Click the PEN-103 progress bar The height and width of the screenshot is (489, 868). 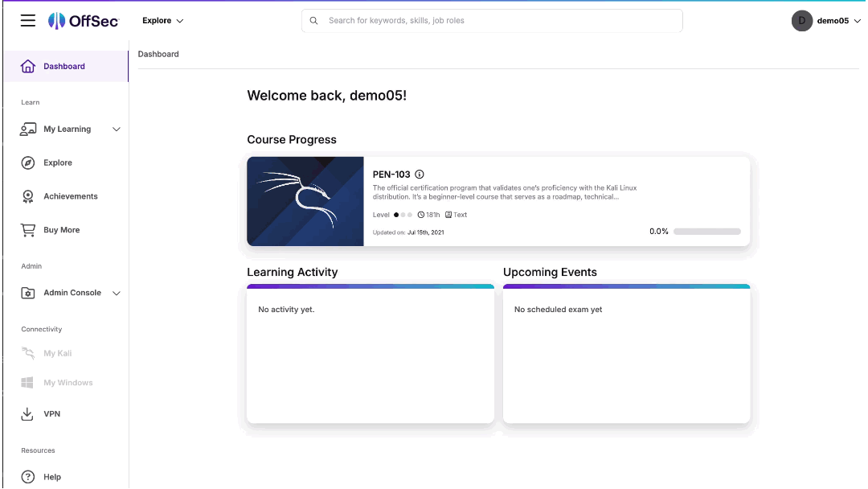[x=707, y=232]
